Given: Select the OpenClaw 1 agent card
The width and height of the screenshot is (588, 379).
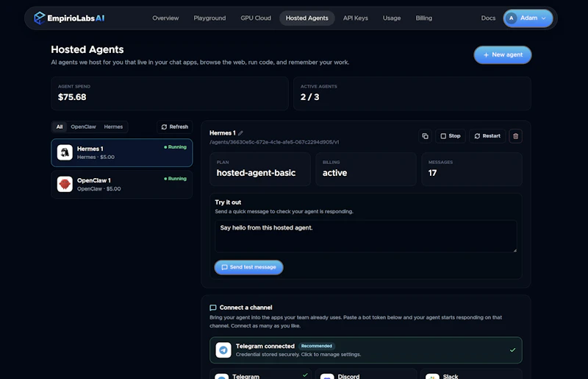Looking at the screenshot, I should click(x=122, y=184).
